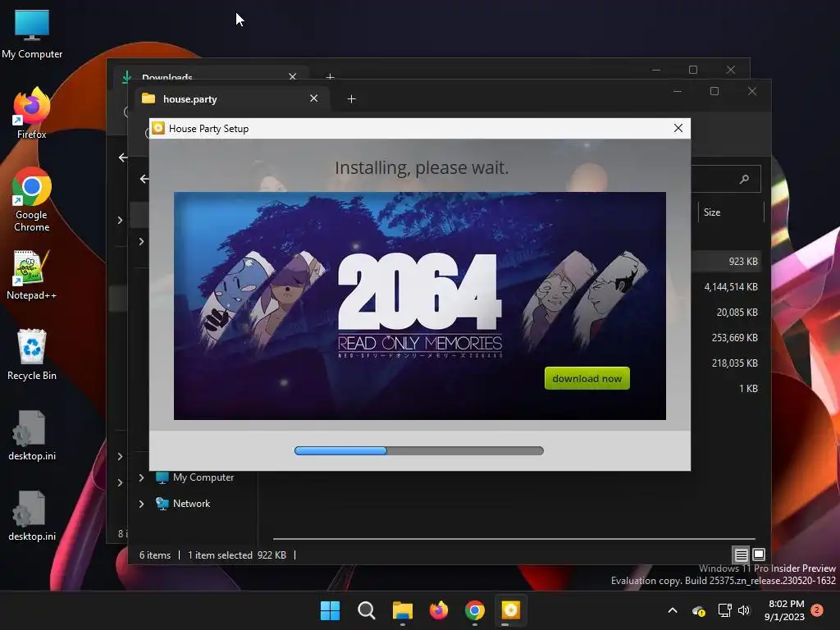Open network settings tray icon

point(724,610)
